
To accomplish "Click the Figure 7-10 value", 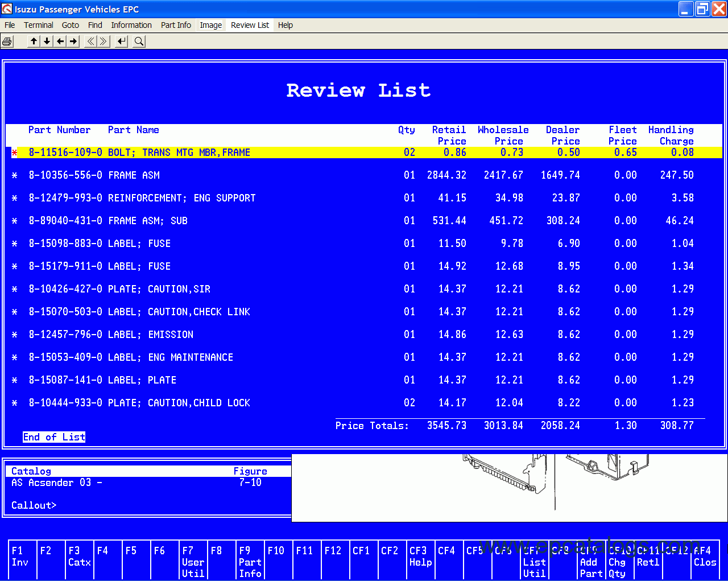I will 250,483.
